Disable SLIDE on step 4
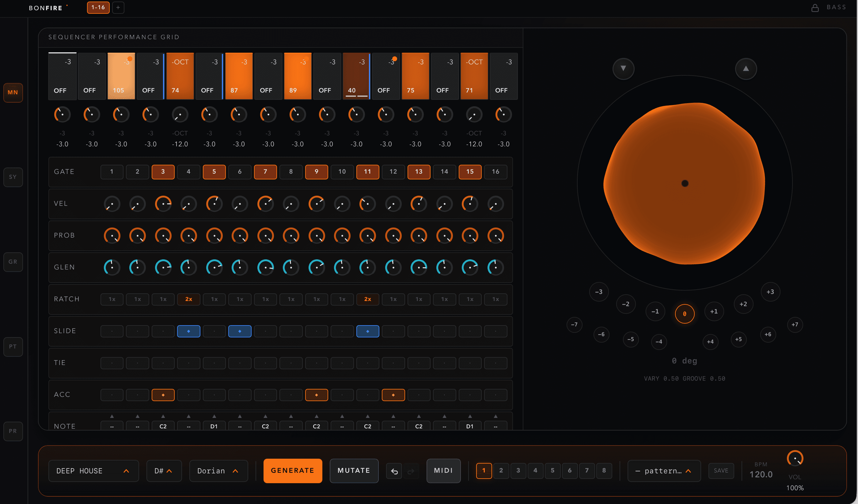 pos(189,331)
